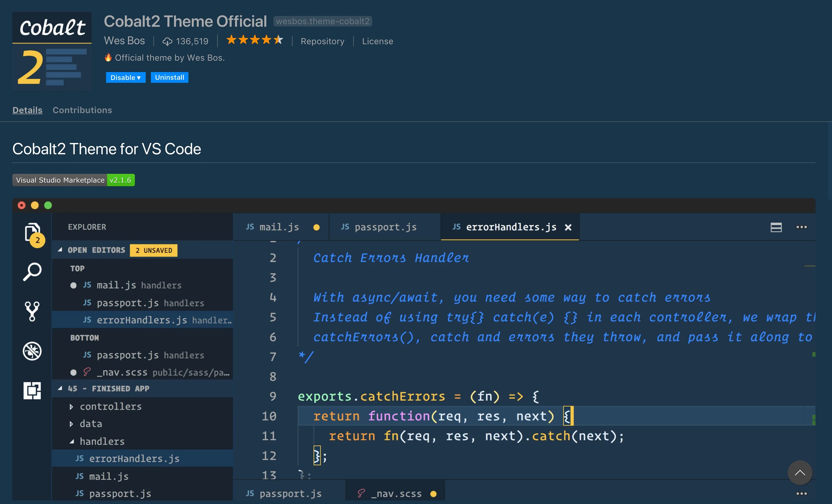Expand the data folder
Screen dimensions: 832x504
pyautogui.click(x=71, y=424)
